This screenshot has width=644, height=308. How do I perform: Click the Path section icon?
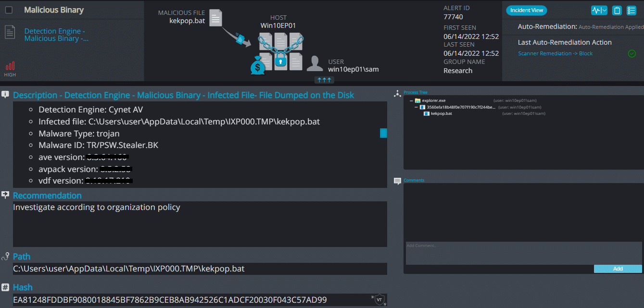[5, 257]
